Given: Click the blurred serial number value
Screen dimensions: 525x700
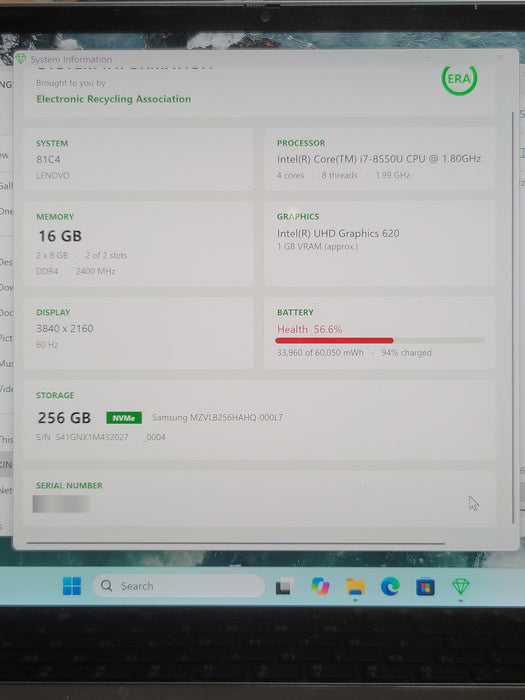Looking at the screenshot, I should pyautogui.click(x=61, y=504).
